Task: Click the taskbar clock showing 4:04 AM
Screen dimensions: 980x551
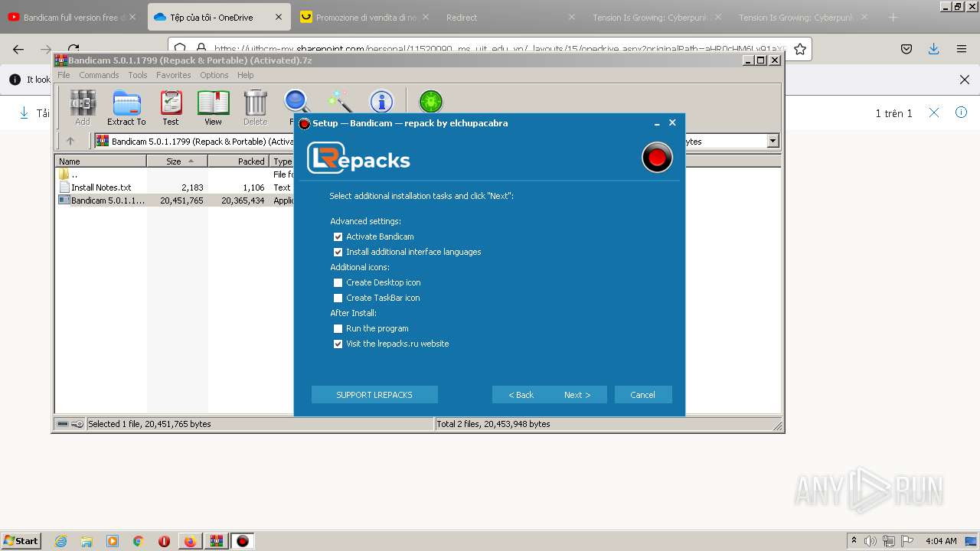Action: tap(940, 541)
